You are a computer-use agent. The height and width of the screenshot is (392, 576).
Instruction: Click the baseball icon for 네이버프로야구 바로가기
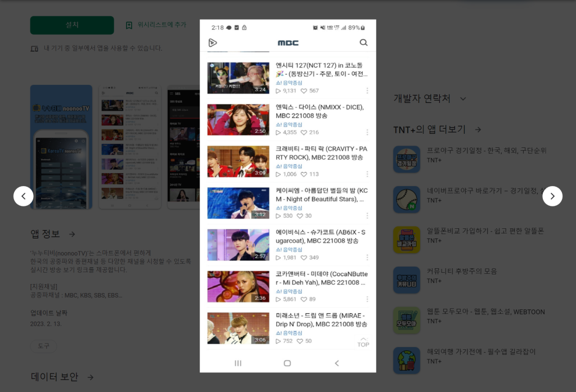(407, 200)
